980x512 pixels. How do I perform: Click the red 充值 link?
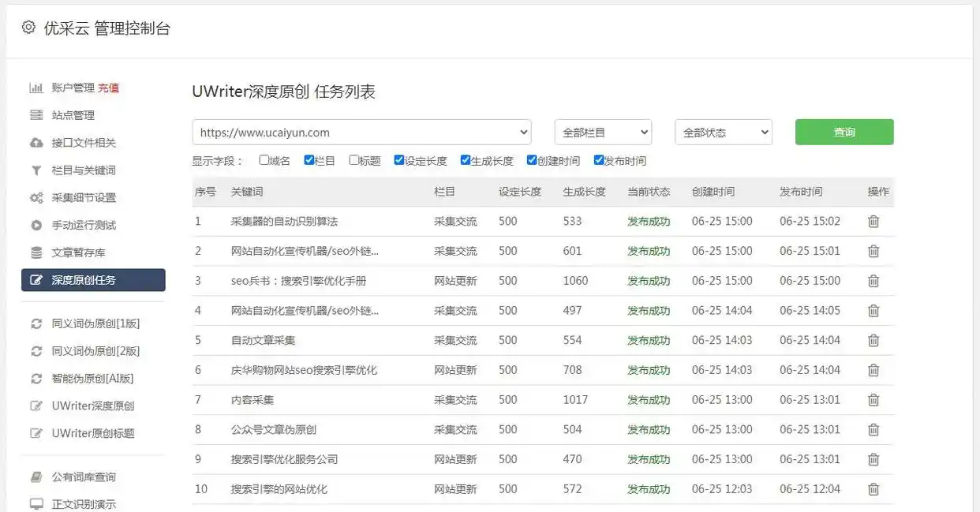108,88
